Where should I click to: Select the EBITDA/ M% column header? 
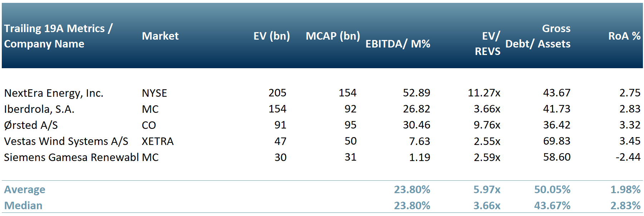pos(397,44)
